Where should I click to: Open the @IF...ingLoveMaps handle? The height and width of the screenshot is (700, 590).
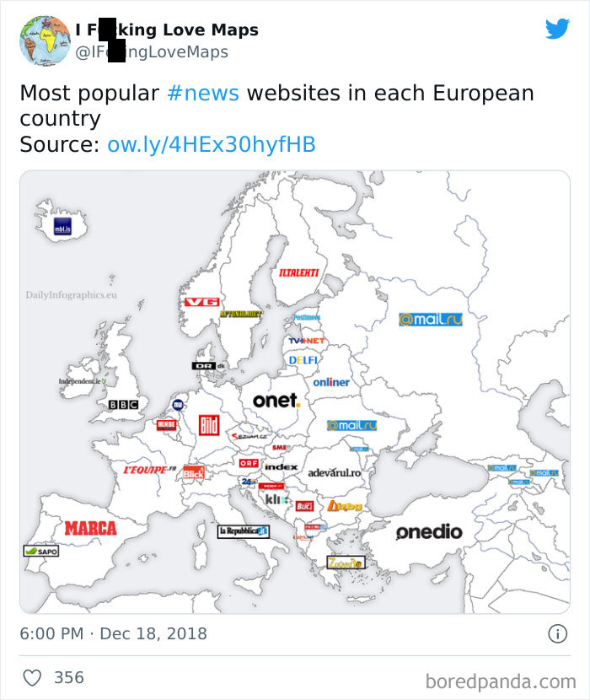click(x=152, y=52)
